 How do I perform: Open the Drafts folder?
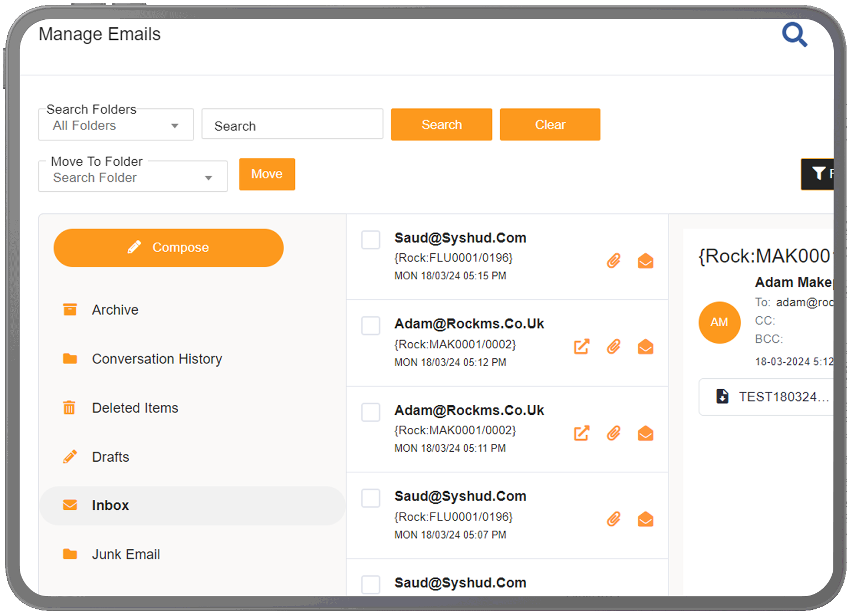(x=192, y=457)
